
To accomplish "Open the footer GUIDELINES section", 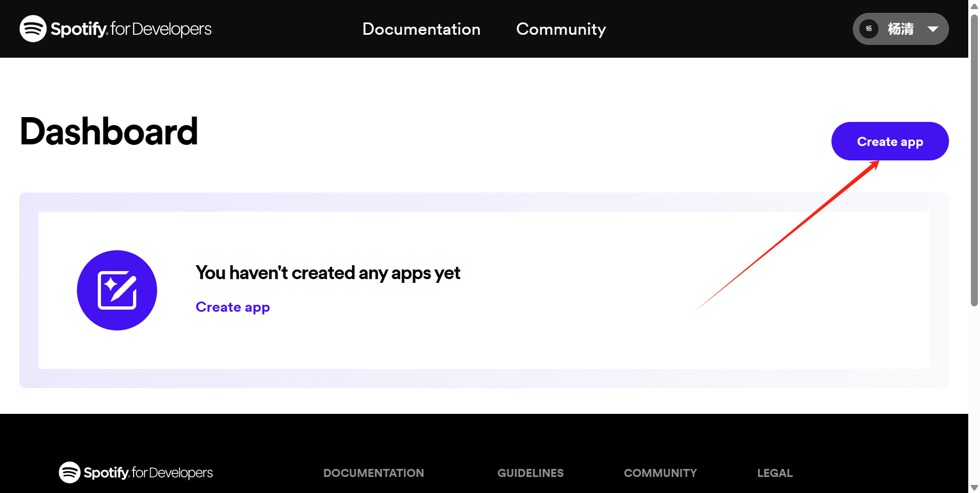I will tap(531, 473).
